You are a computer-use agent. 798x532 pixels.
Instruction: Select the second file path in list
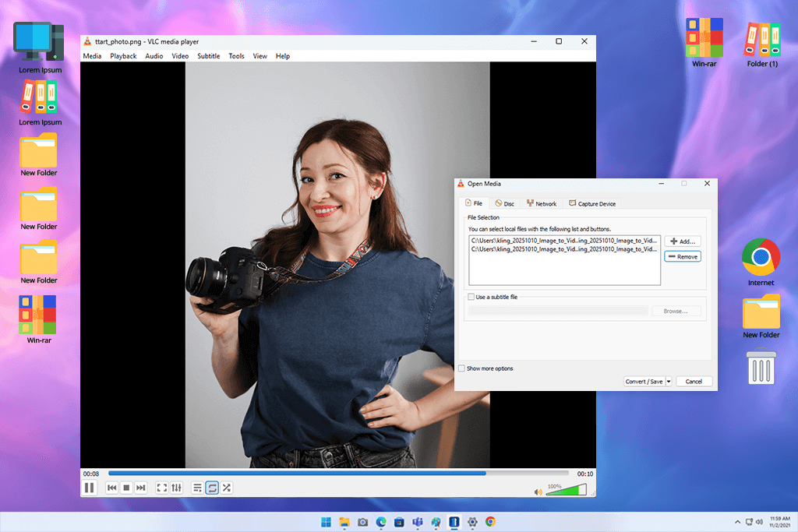(564, 249)
